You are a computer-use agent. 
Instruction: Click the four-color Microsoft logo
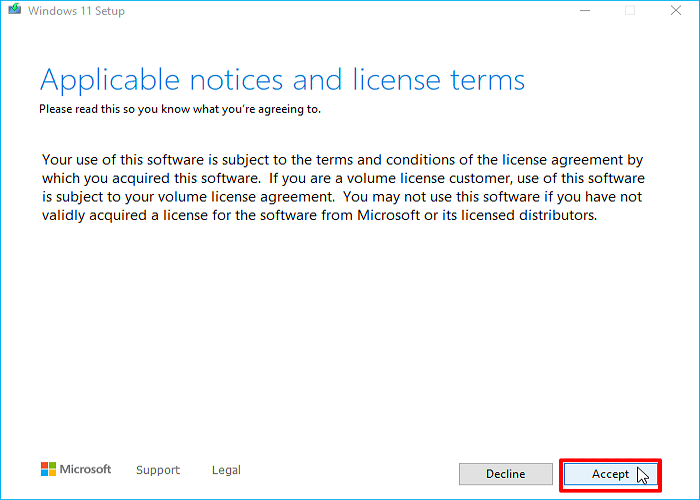pyautogui.click(x=49, y=469)
